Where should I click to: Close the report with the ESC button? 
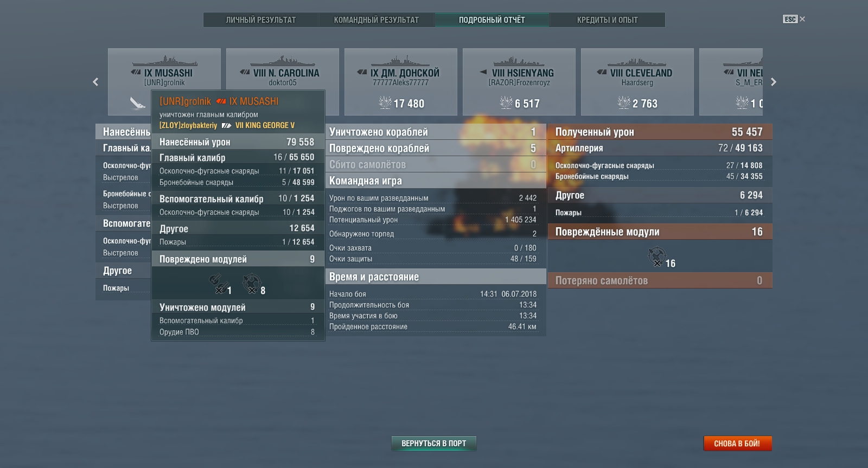pos(794,19)
